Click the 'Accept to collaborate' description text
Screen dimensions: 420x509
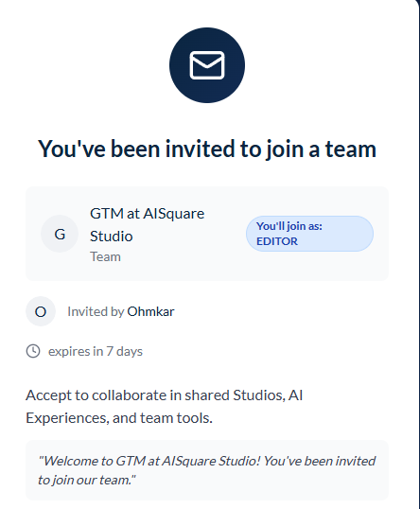[165, 407]
